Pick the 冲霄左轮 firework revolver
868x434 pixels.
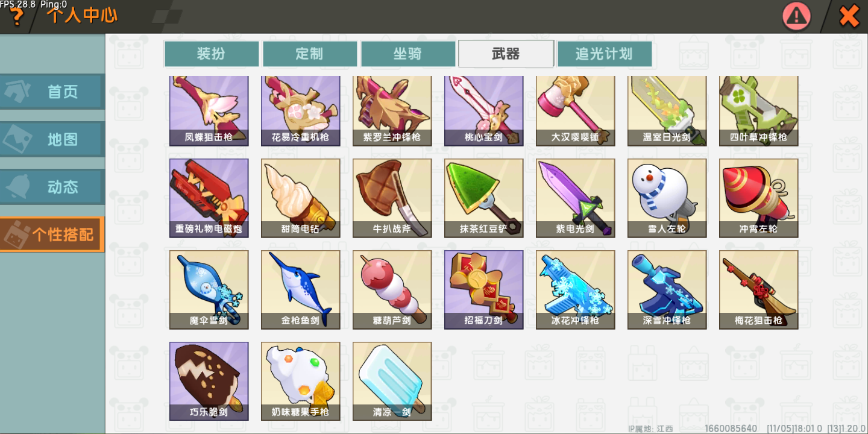point(758,198)
